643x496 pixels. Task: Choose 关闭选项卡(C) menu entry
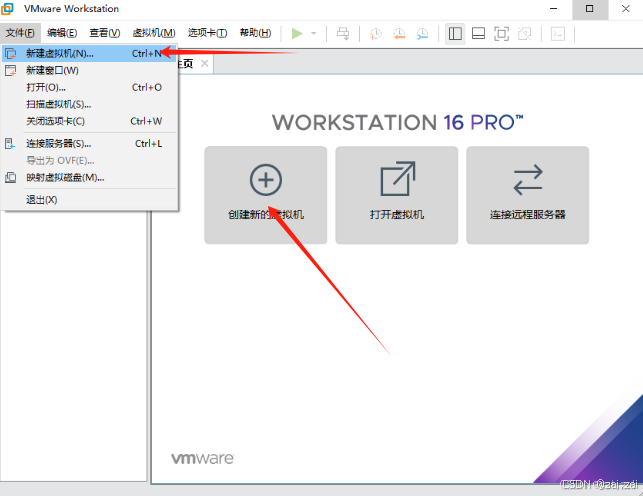click(x=89, y=121)
